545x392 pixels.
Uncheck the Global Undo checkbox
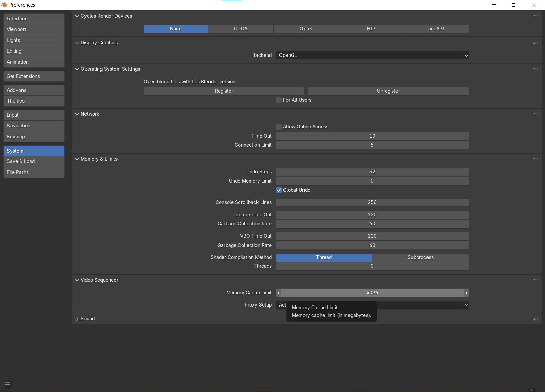[279, 190]
